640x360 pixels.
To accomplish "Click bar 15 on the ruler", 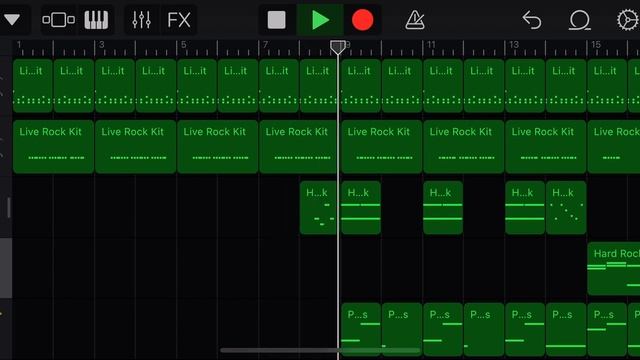I will pos(596,44).
